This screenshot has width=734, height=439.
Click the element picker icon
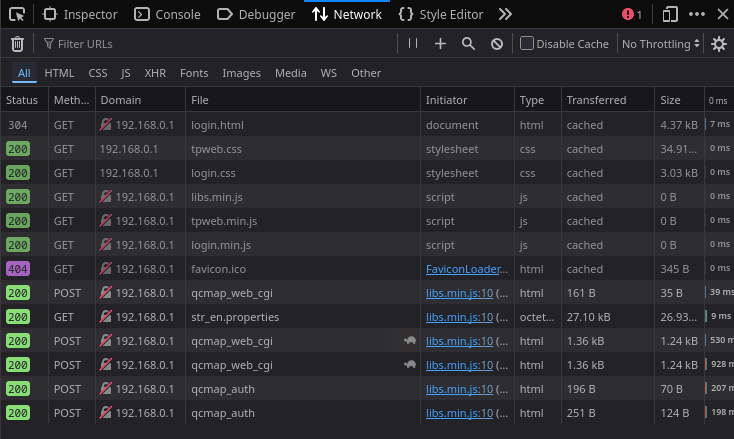tap(16, 14)
